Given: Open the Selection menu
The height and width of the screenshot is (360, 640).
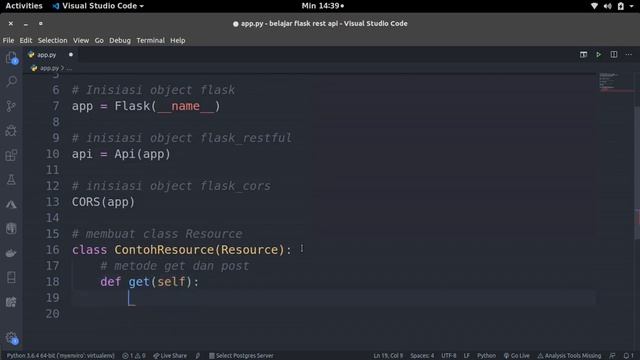Looking at the screenshot, I should pos(52,40).
